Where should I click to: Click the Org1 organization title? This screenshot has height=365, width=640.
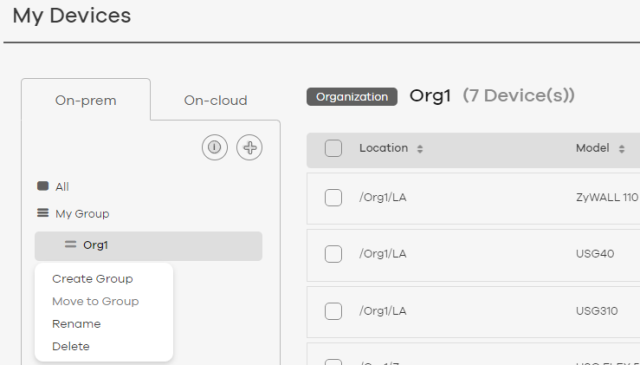(430, 96)
